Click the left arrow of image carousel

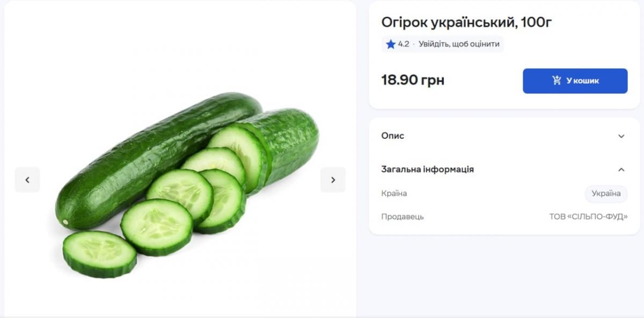point(27,180)
